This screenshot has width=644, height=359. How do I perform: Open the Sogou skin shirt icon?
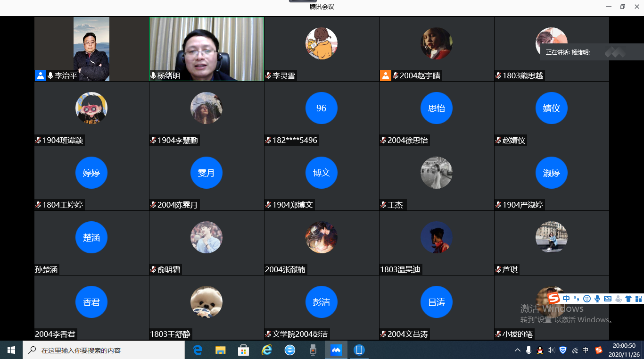click(628, 299)
